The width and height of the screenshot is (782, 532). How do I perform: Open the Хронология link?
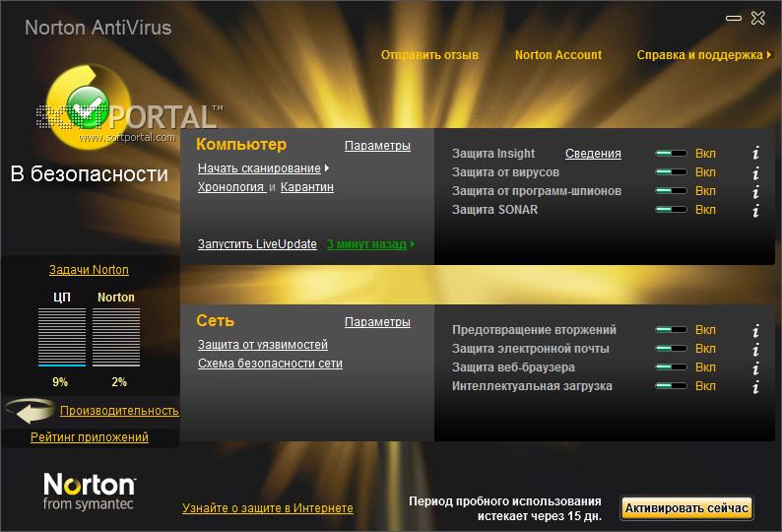(x=230, y=187)
